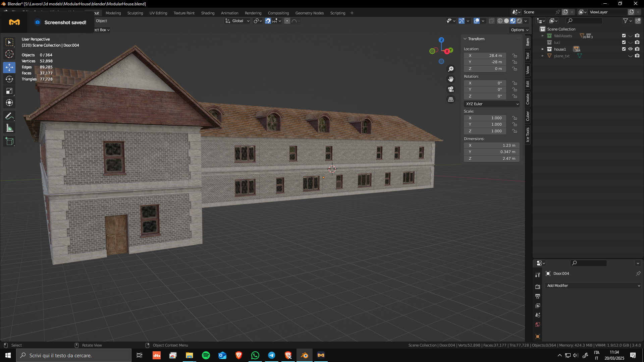This screenshot has width=644, height=362.
Task: Create a new scene copy icon
Action: [x=565, y=12]
